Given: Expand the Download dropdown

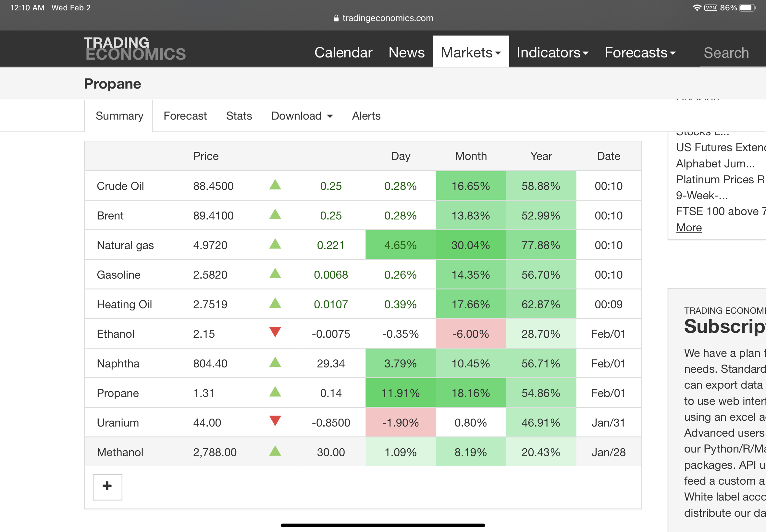Looking at the screenshot, I should point(302,116).
